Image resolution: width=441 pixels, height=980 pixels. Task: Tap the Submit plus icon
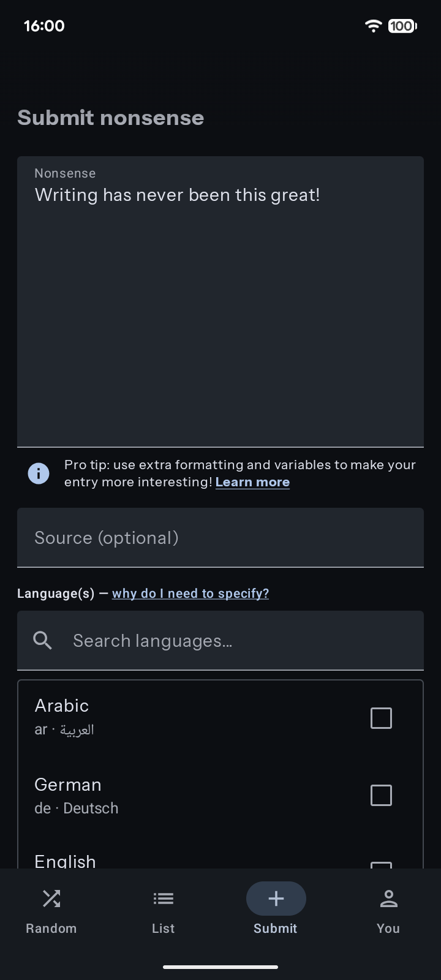[x=276, y=899]
